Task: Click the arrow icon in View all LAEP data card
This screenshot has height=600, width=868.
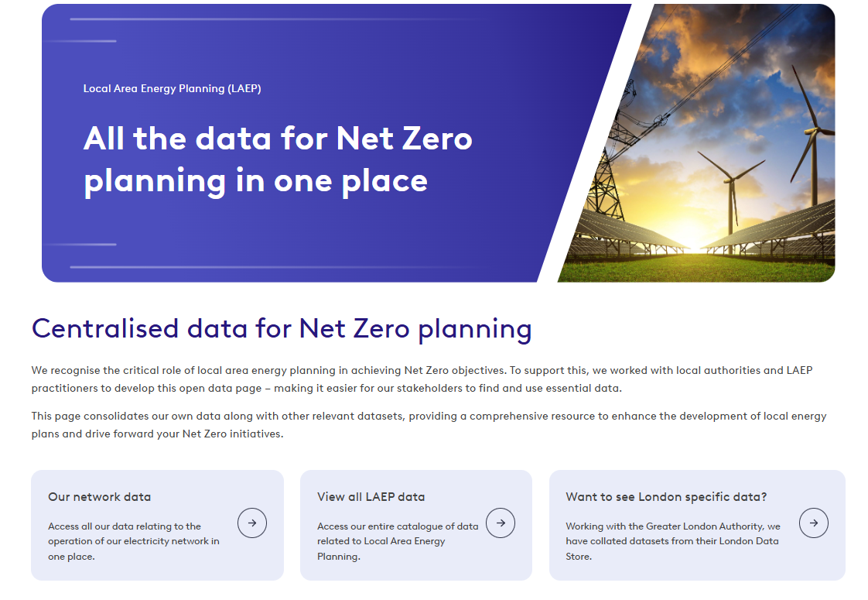Action: (x=501, y=523)
